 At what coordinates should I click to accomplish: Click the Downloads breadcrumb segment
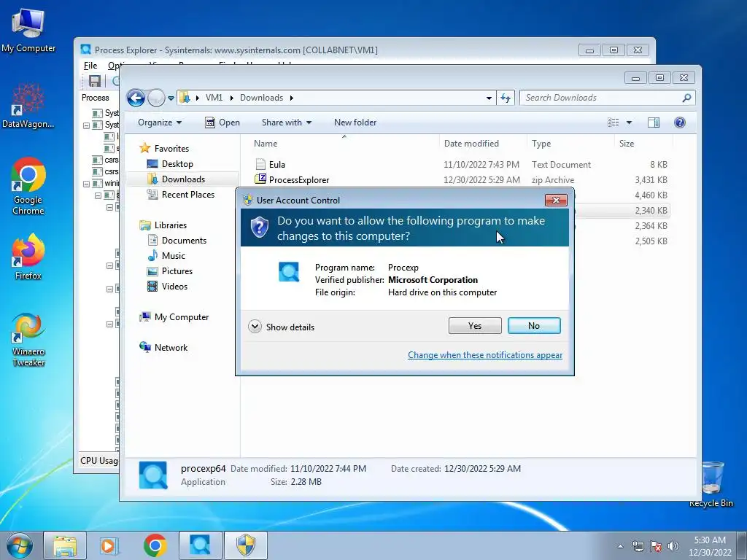[262, 98]
